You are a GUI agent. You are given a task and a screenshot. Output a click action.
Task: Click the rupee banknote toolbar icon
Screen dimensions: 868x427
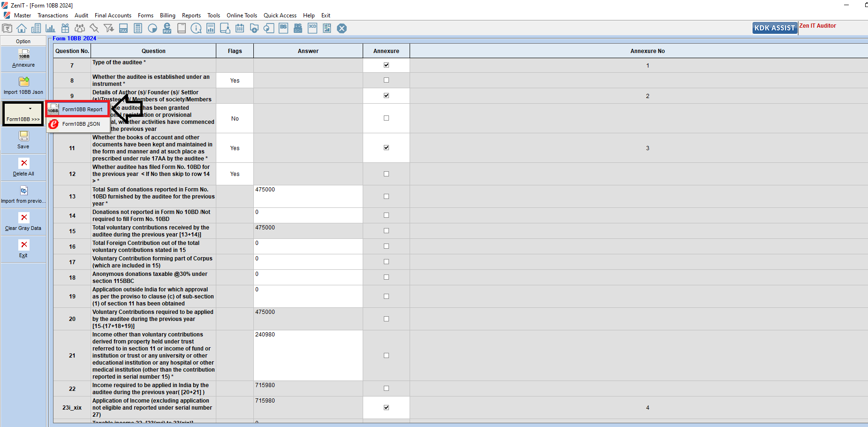[x=7, y=29]
